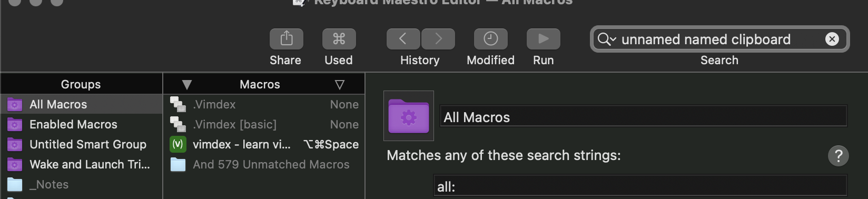Select the Enabled Macros group
The width and height of the screenshot is (868, 199).
81,124
